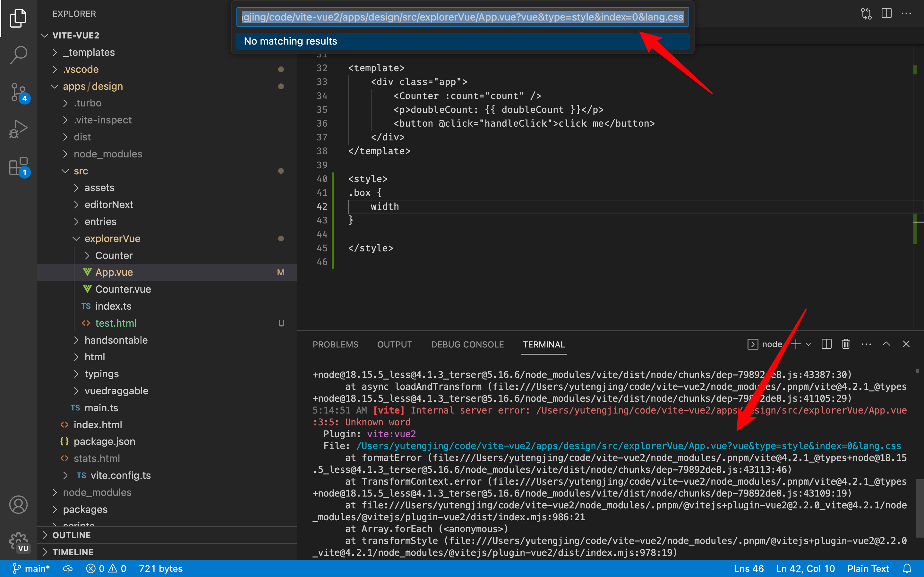Open the Search view in the Activity Bar

(18, 54)
